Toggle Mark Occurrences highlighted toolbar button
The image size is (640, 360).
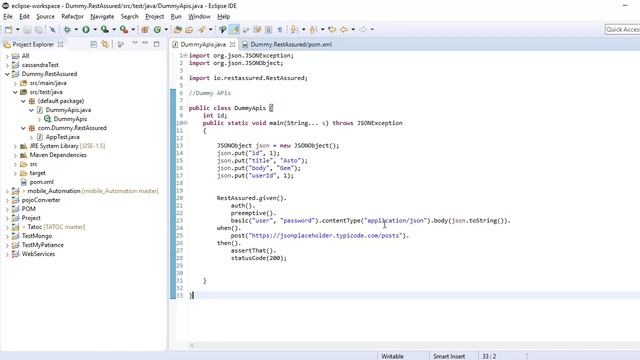pyautogui.click(x=234, y=29)
